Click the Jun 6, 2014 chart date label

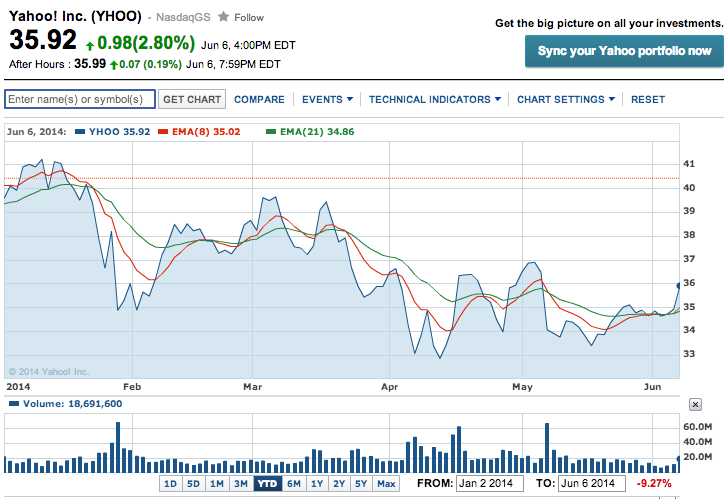pyautogui.click(x=36, y=132)
